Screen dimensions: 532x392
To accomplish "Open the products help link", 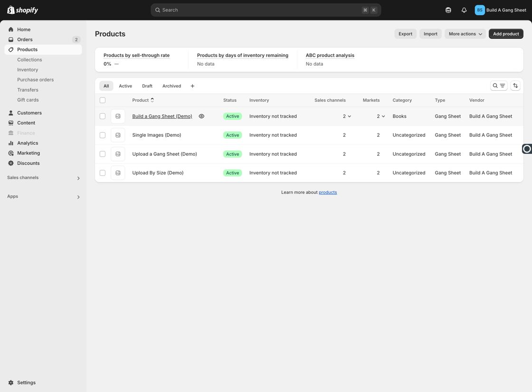I will (x=328, y=192).
